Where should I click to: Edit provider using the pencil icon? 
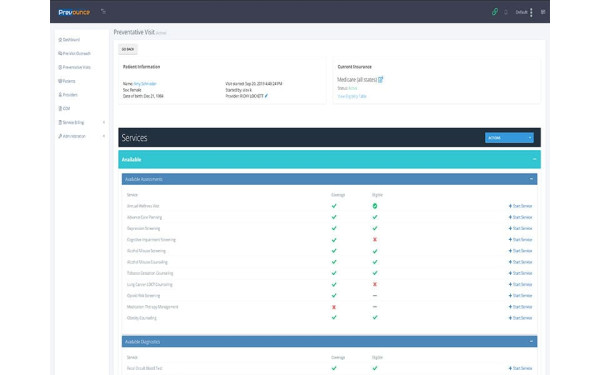point(266,96)
